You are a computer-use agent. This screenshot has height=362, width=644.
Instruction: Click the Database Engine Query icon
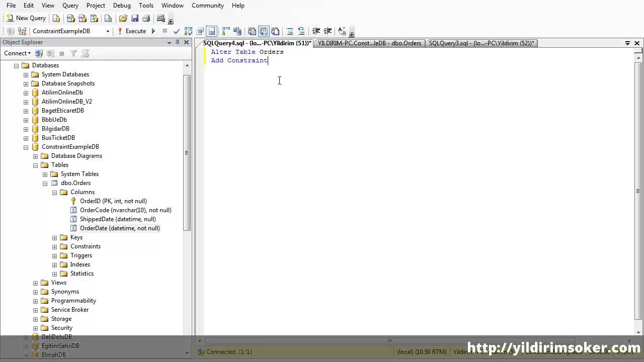pos(56,18)
